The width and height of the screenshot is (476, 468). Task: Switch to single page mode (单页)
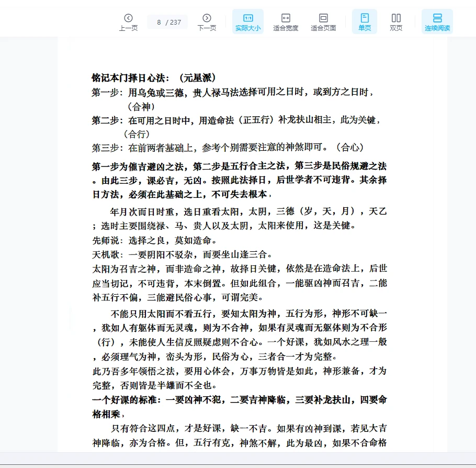(364, 21)
